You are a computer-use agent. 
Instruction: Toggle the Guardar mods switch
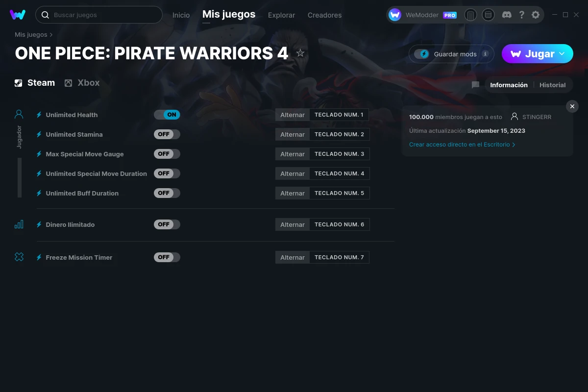click(421, 54)
